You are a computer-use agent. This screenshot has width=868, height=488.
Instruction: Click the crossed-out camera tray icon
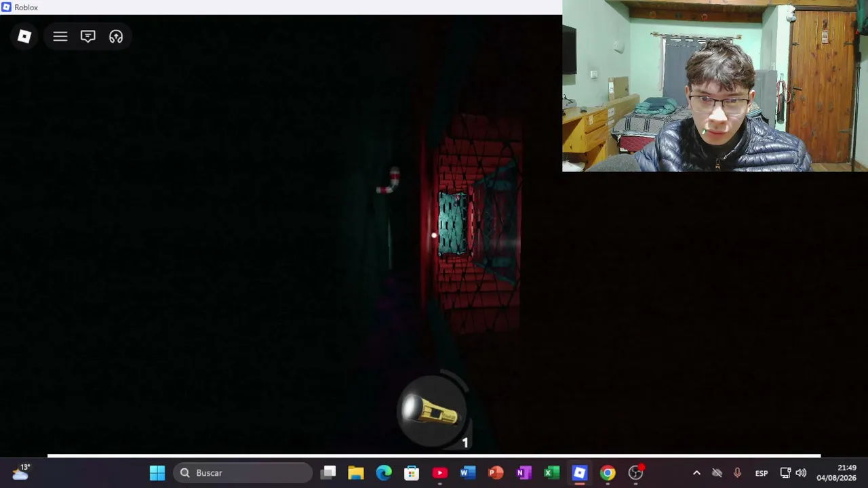coord(717,473)
